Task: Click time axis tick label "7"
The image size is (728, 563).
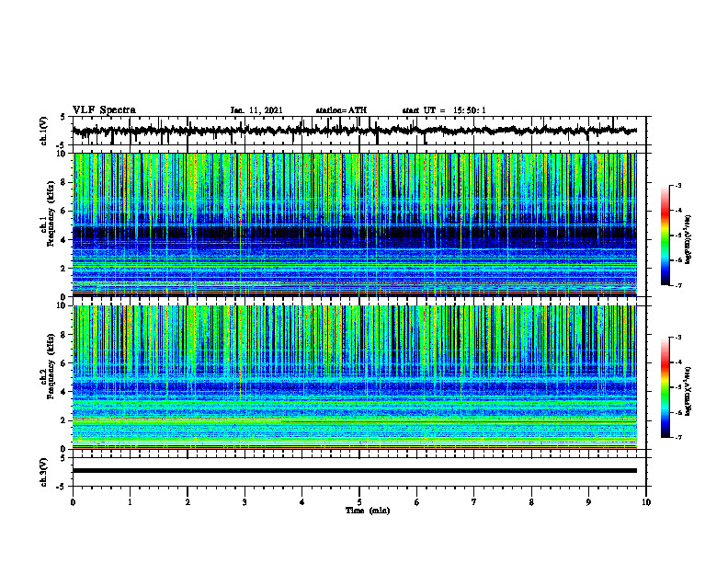Action: (x=474, y=502)
